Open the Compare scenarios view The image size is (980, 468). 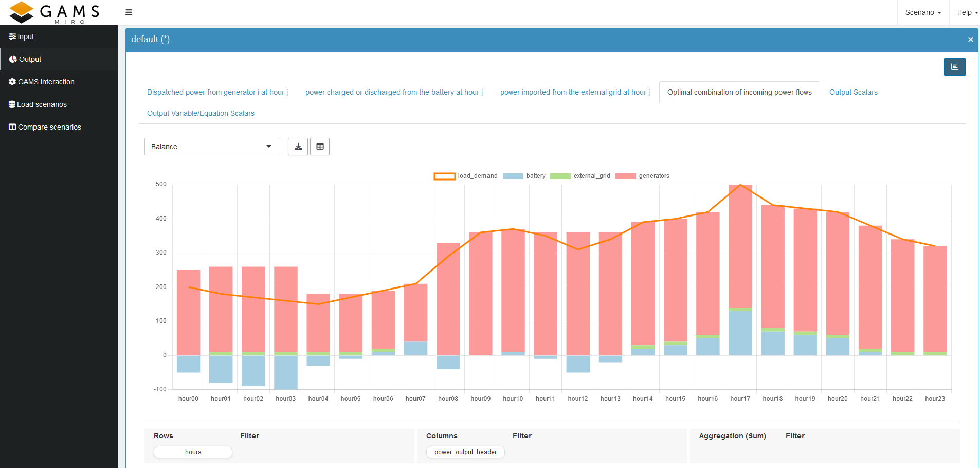(x=48, y=127)
